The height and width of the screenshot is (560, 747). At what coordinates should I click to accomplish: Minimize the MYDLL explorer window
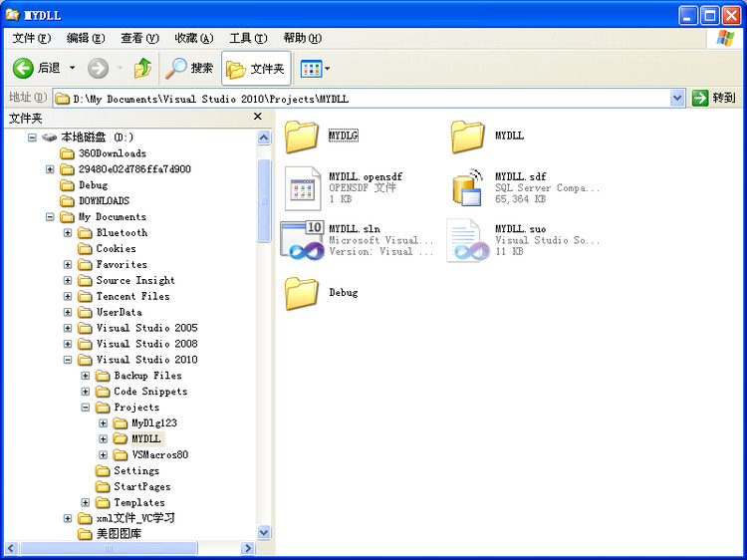point(688,16)
